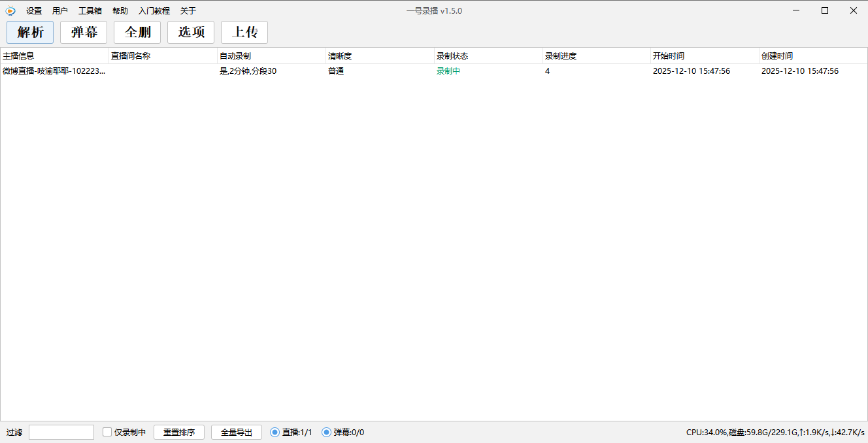This screenshot has width=868, height=443.
Task: Open the 弹幕 (Danmaku) panel
Action: (83, 32)
